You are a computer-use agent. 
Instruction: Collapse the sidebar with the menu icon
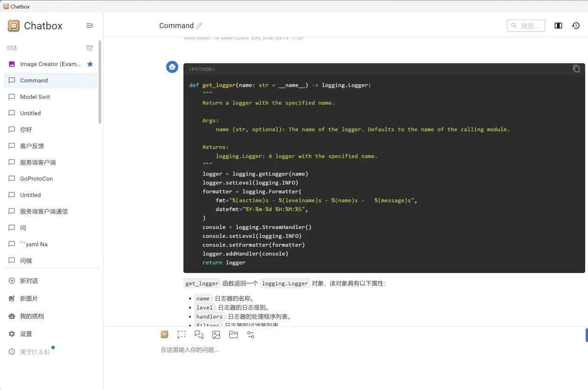point(90,26)
